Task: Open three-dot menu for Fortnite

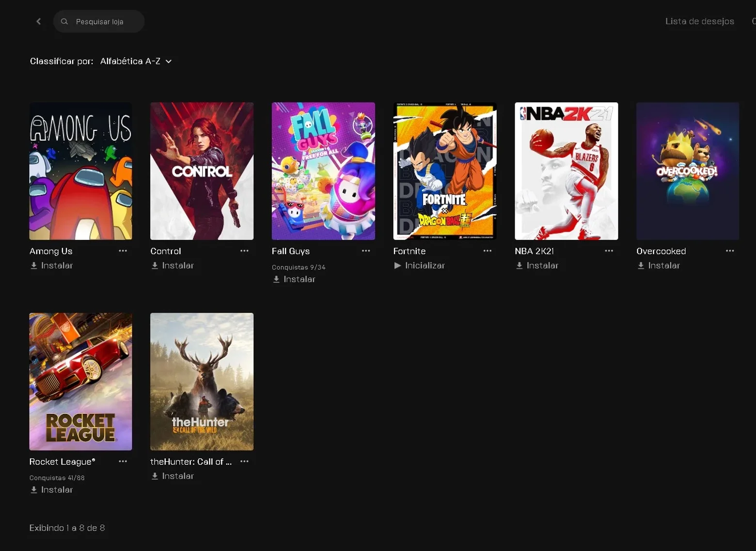Action: coord(488,251)
